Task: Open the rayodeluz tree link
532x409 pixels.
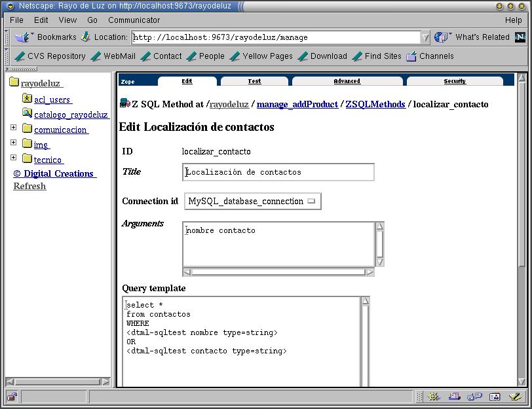Action: pyautogui.click(x=41, y=83)
